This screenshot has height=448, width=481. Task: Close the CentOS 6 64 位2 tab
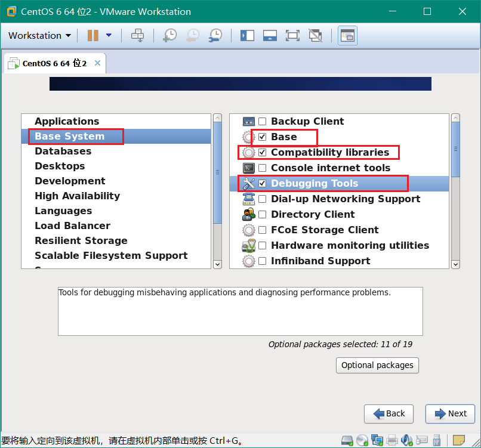(x=97, y=63)
